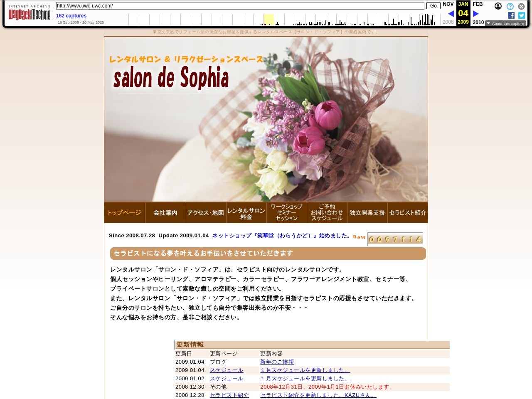This screenshot has height=399, width=532.
Task: Open the セラピスト紹介 navigation tab
Action: click(x=407, y=213)
